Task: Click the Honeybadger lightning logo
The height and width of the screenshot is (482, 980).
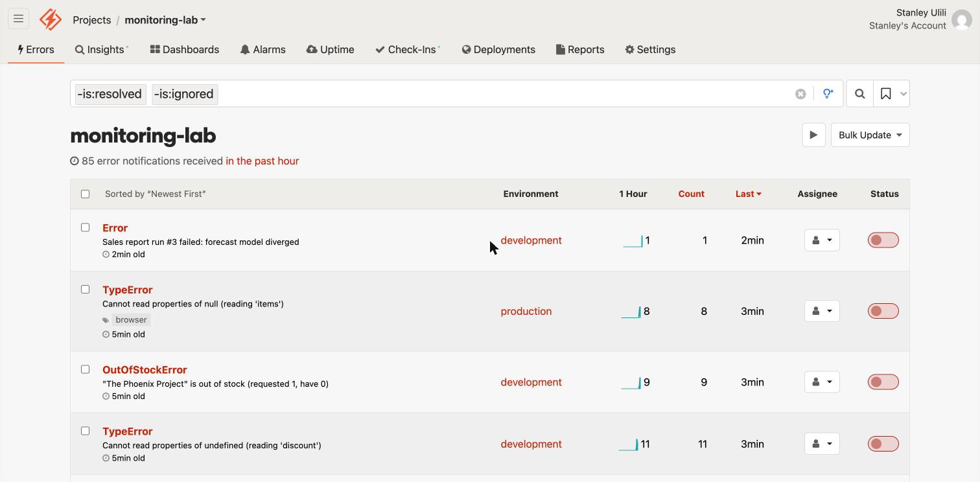Action: (x=51, y=19)
